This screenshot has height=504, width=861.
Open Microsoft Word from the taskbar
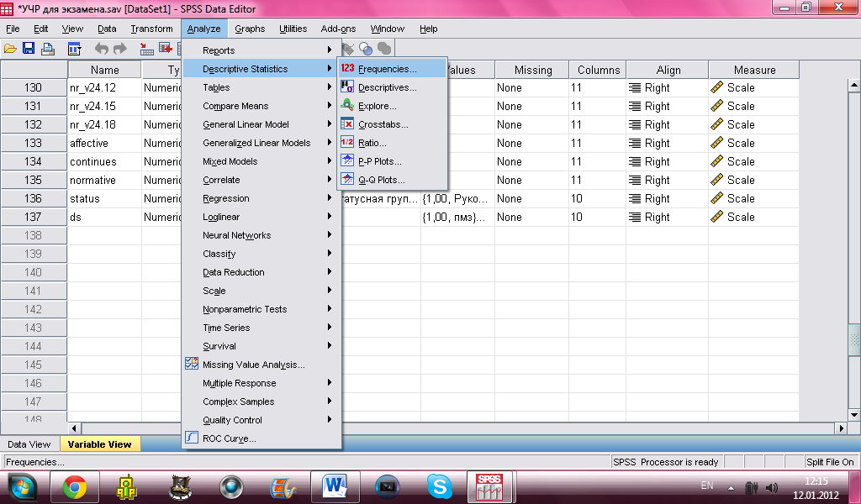click(x=335, y=487)
